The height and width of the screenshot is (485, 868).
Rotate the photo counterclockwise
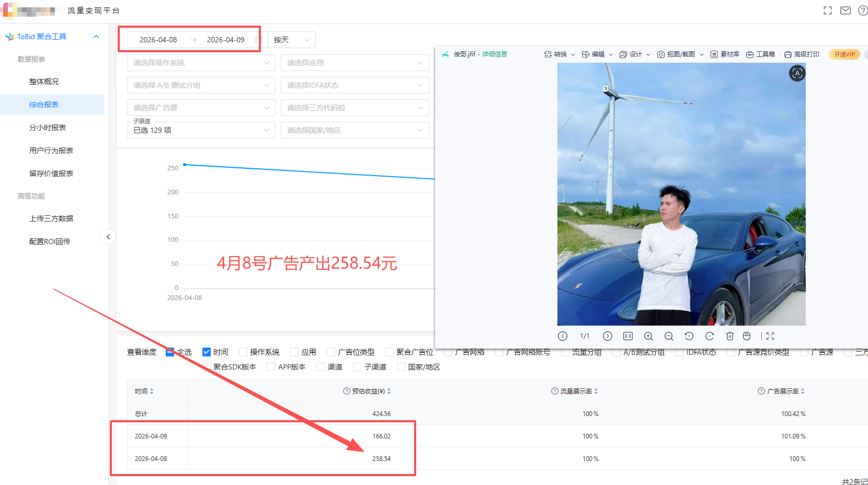[x=689, y=337]
